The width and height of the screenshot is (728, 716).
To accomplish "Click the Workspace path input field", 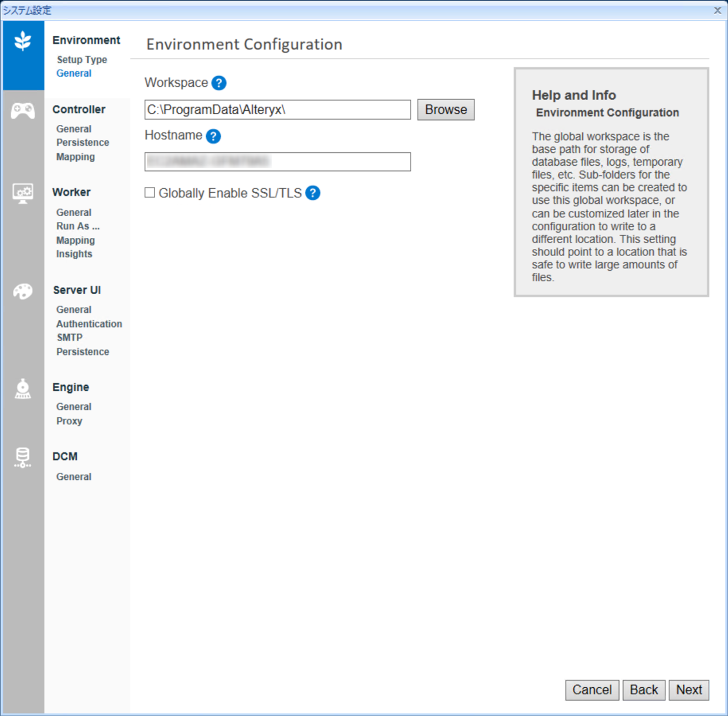I will pyautogui.click(x=277, y=110).
